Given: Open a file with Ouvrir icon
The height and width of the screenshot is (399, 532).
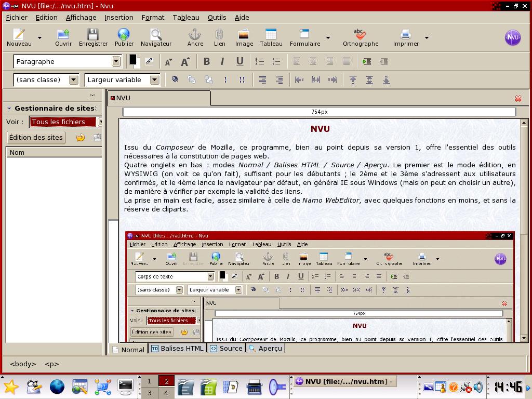Looking at the screenshot, I should (63, 37).
